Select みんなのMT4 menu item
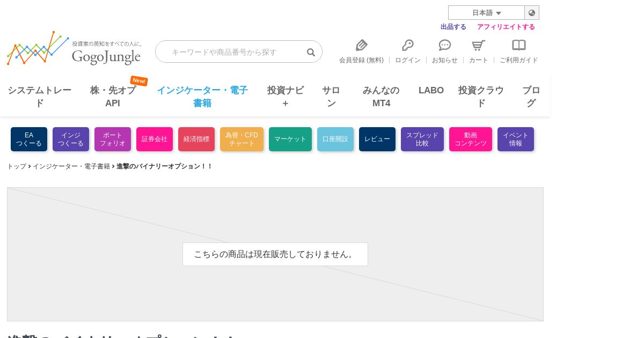Screen dimensions: 644x338 click(381, 97)
